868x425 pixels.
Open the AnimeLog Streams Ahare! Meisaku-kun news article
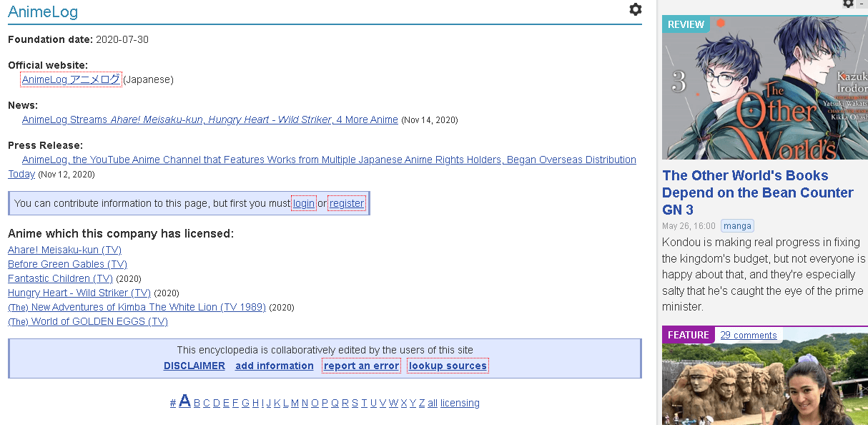[x=209, y=119]
